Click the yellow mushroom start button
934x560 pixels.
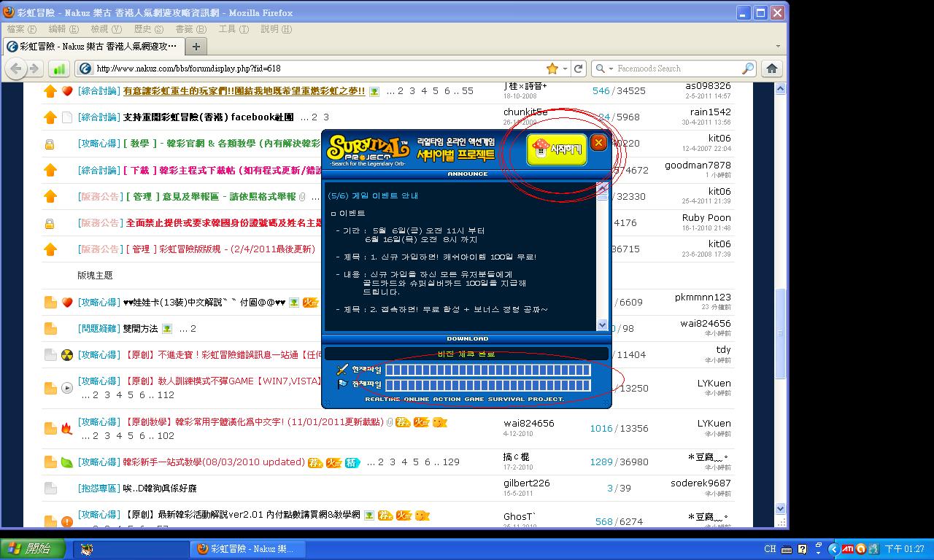click(x=557, y=149)
